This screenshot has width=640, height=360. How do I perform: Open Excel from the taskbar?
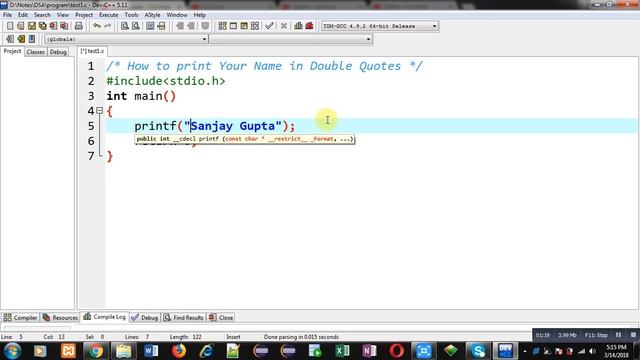point(342,351)
